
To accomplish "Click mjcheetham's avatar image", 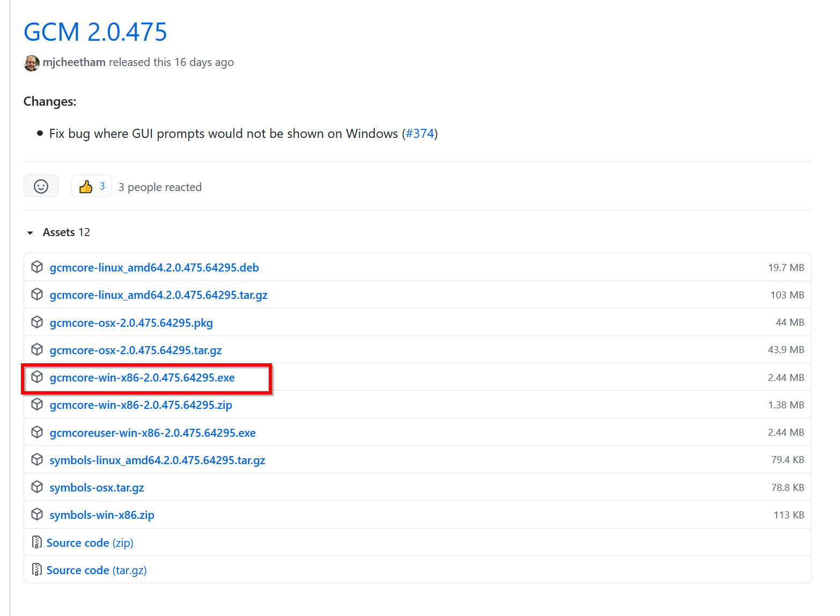I will pyautogui.click(x=32, y=63).
